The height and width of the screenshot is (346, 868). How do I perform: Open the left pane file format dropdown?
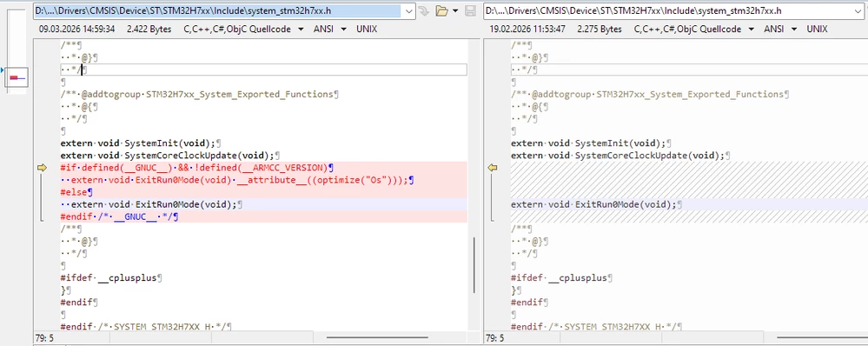301,30
